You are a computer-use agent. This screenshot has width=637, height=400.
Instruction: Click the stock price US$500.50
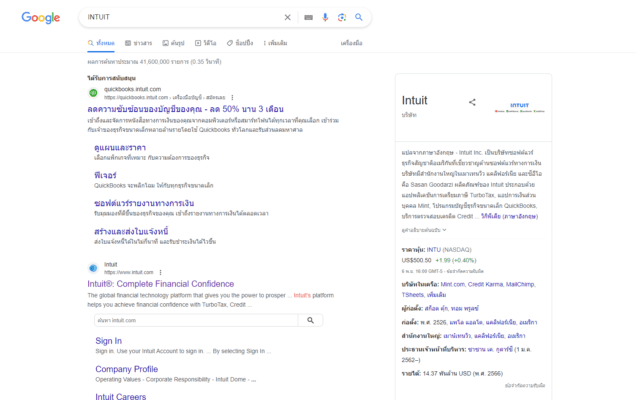tap(416, 260)
